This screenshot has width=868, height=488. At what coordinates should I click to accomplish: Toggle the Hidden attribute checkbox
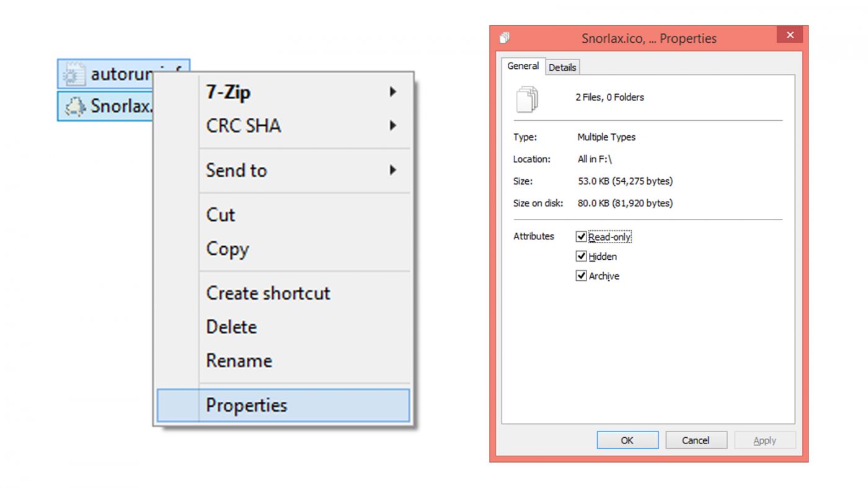tap(581, 256)
